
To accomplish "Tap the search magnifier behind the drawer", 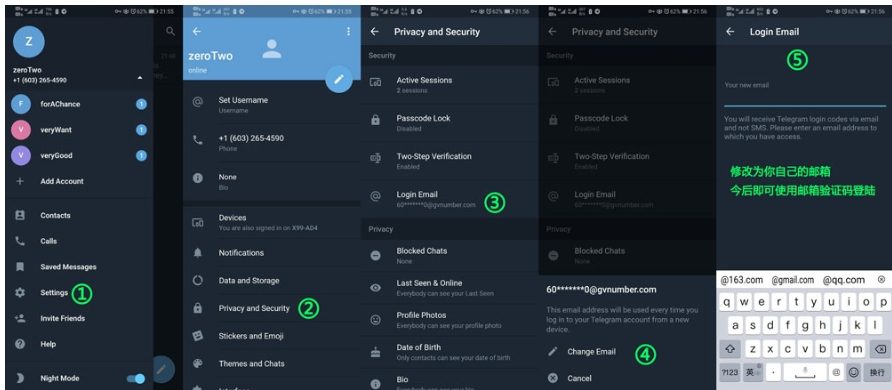I will pyautogui.click(x=170, y=32).
